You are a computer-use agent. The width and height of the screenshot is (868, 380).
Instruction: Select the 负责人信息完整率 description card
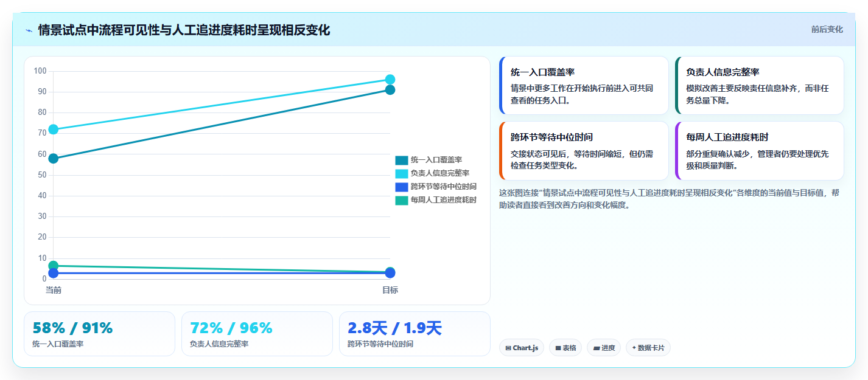[x=760, y=86]
